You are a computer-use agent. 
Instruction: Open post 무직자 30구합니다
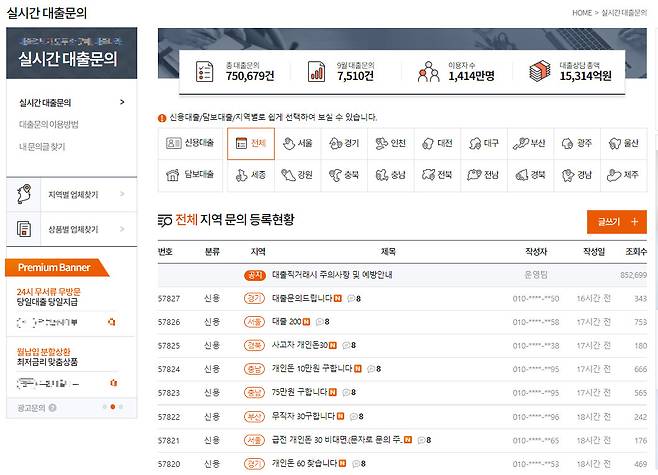[303, 416]
